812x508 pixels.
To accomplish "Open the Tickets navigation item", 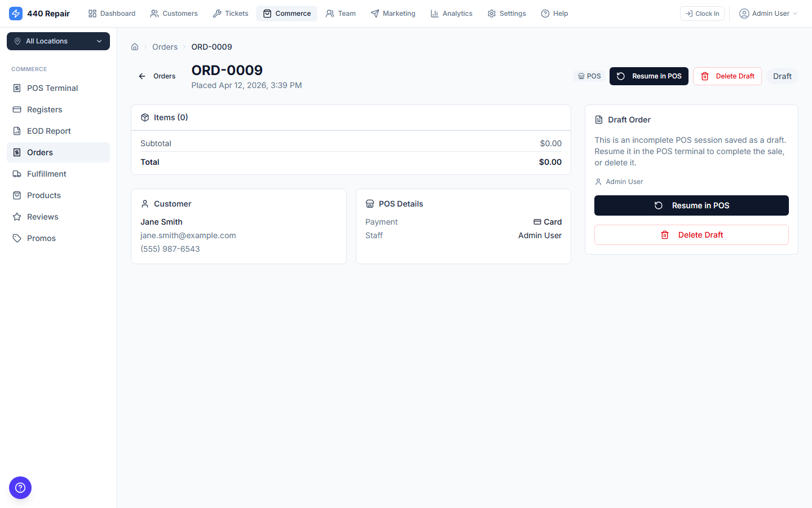I will [230, 13].
